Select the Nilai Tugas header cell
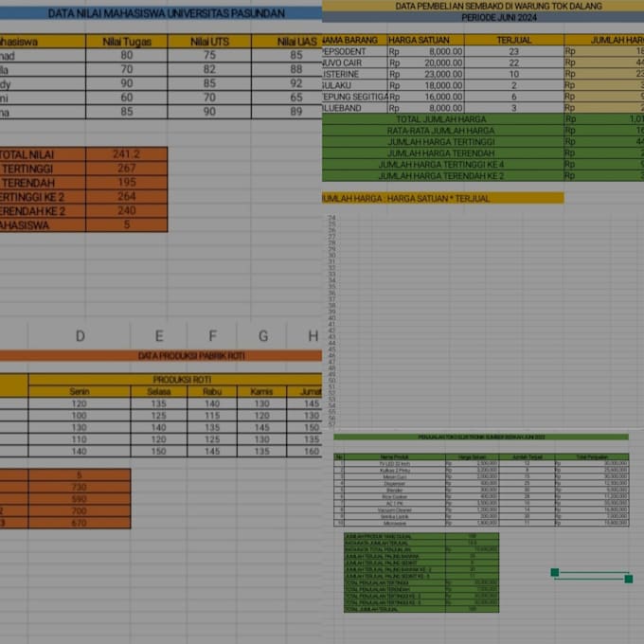This screenshot has width=644, height=644. point(127,42)
